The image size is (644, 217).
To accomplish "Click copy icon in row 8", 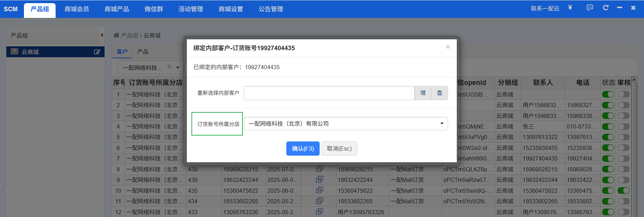I will click(x=319, y=169).
